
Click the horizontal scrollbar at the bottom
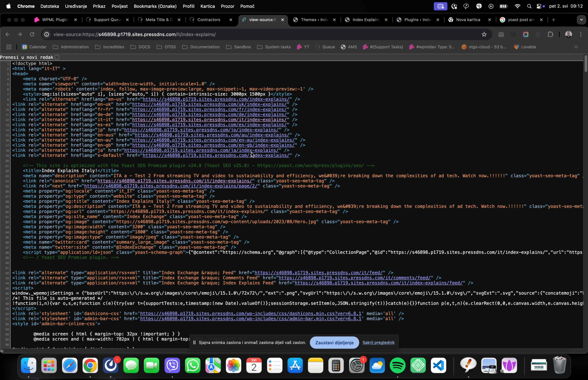click(2, 351)
